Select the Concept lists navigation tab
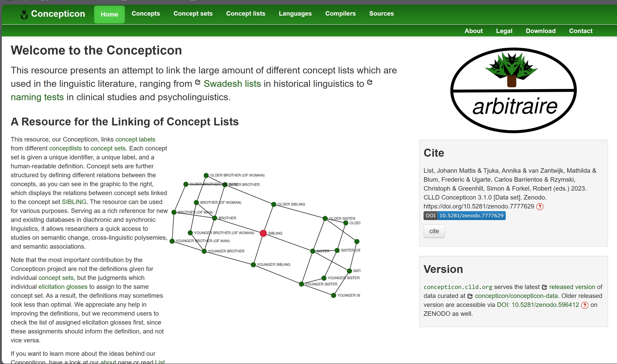The height and width of the screenshot is (364, 617). [x=246, y=13]
